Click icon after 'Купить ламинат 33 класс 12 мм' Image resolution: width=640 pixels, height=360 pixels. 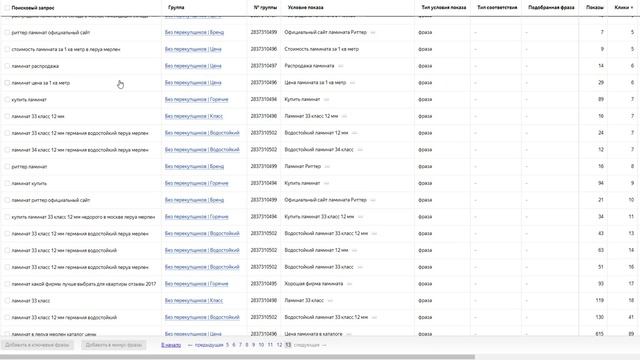[360, 217]
